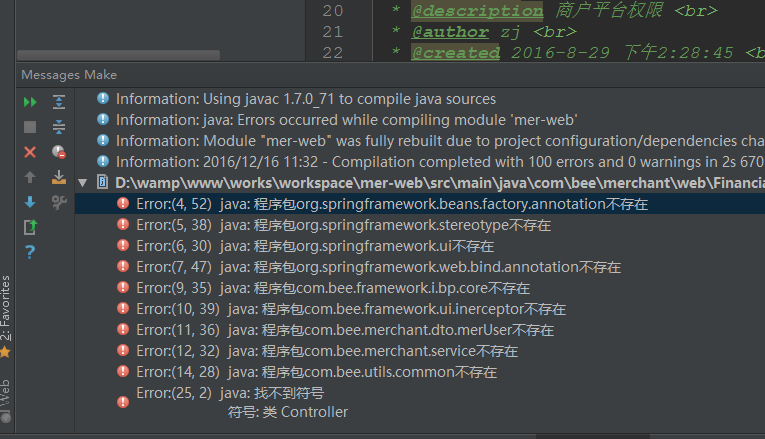765x439 pixels.
Task: Click the green Rerun make icon
Action: tap(30, 102)
